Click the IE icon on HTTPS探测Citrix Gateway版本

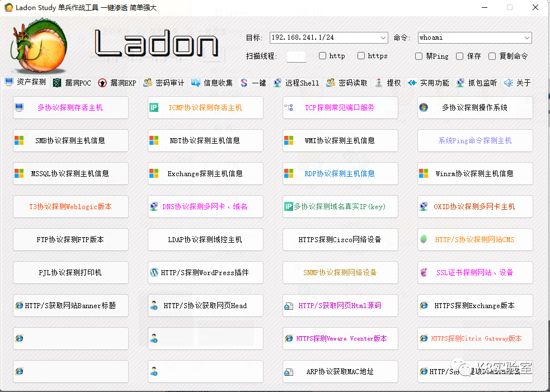(424, 338)
